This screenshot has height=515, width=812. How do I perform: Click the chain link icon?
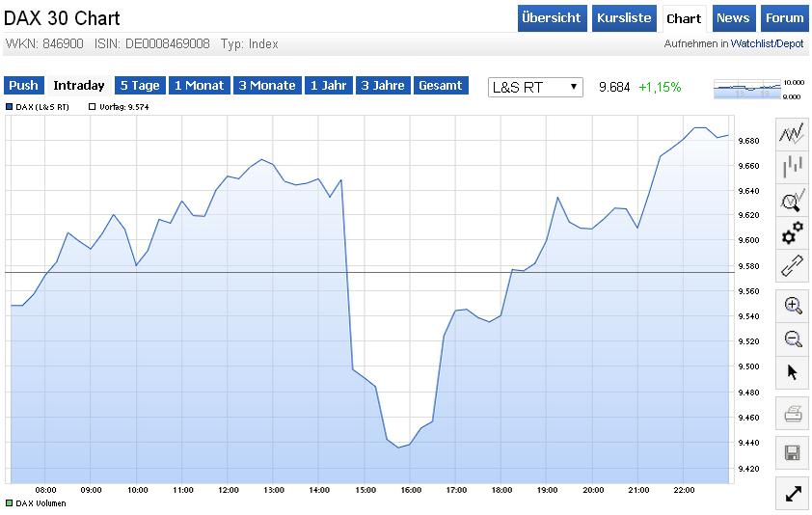pyautogui.click(x=792, y=265)
